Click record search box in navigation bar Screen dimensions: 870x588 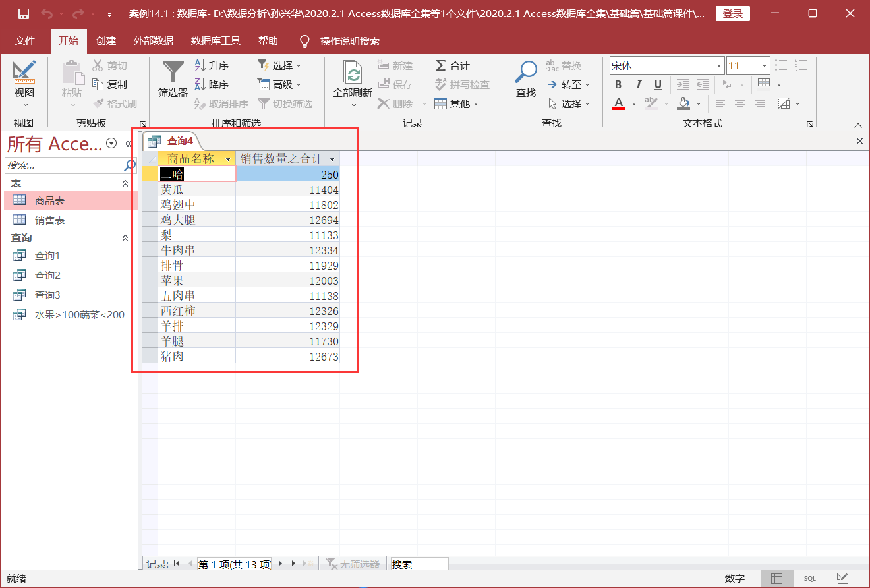(x=420, y=564)
